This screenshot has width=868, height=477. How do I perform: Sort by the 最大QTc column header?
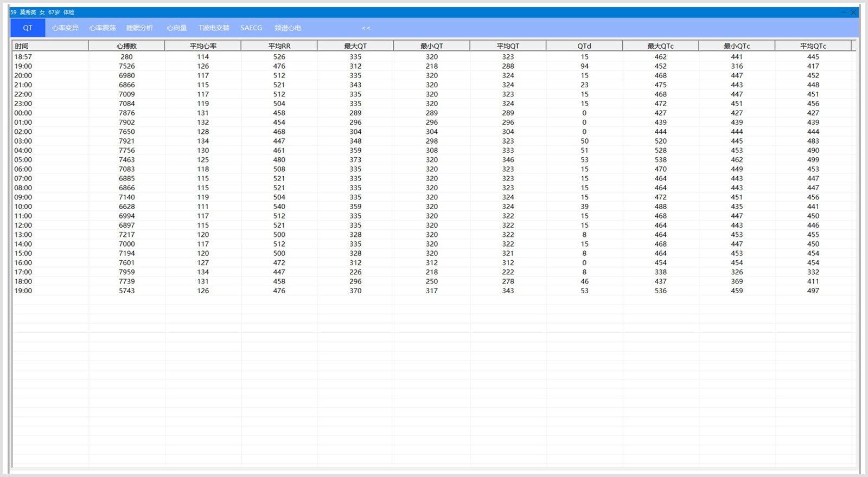point(660,46)
